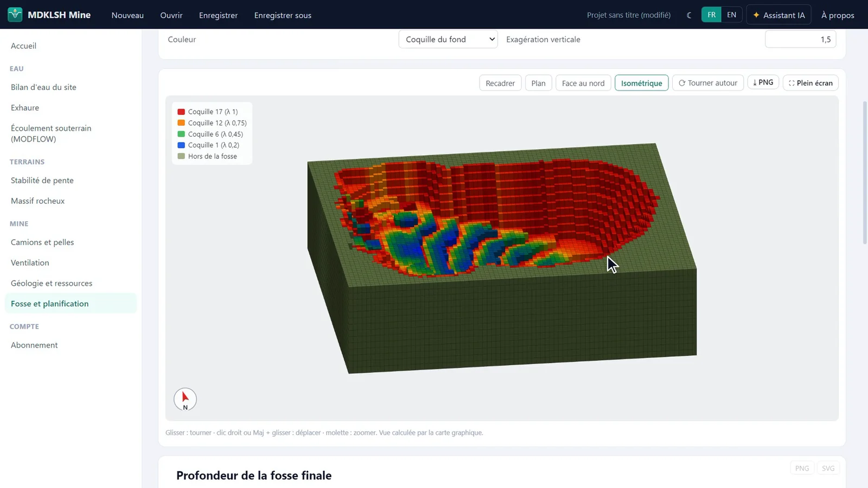Viewport: 868px width, 488px height.
Task: Open Ventilation page
Action: click(71, 262)
